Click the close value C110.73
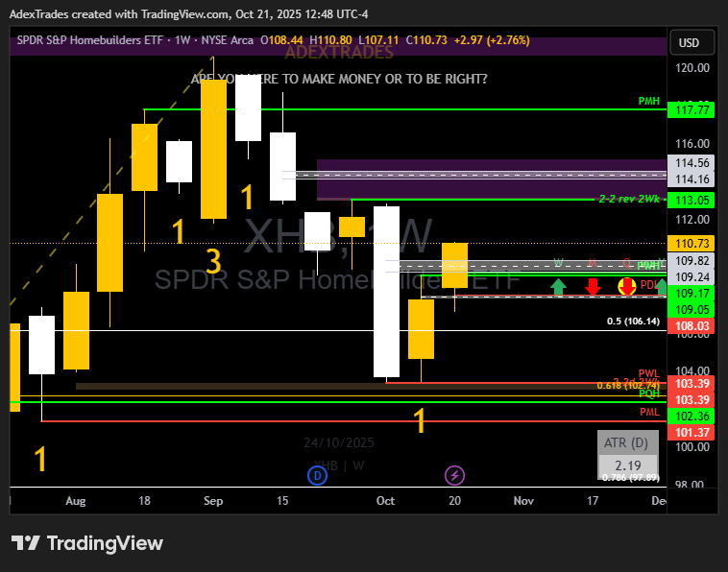 pyautogui.click(x=426, y=40)
